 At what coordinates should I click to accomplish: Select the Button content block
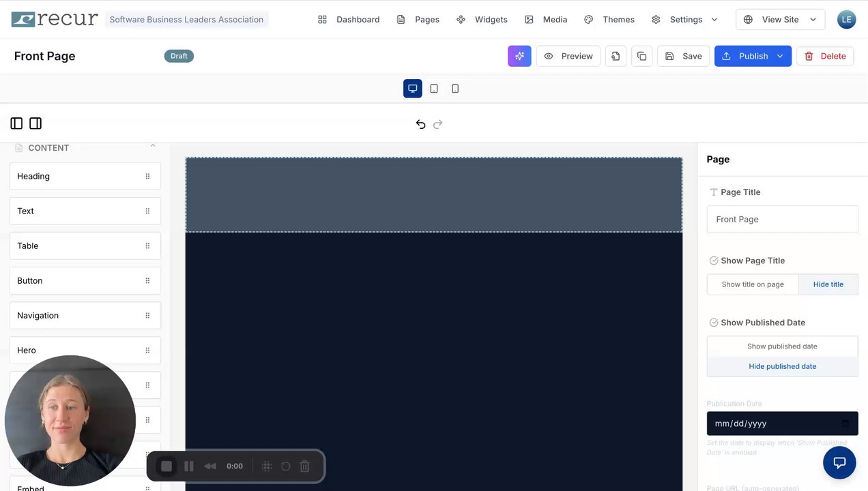point(85,280)
